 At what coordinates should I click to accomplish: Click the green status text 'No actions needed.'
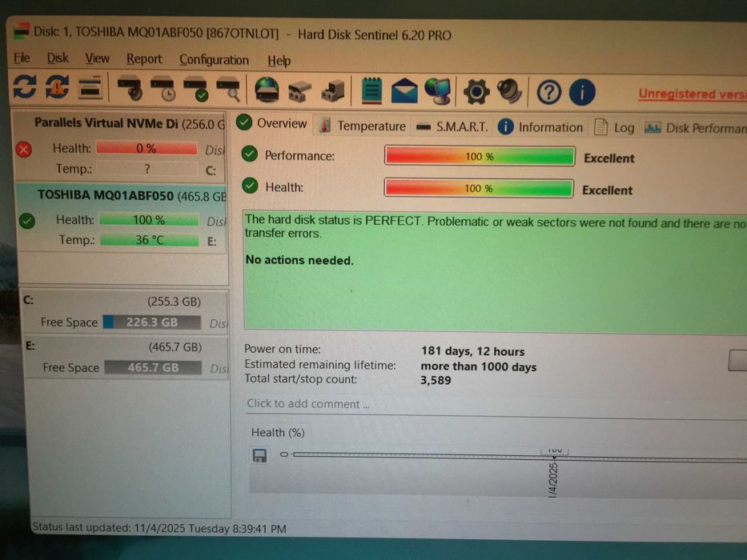(299, 261)
